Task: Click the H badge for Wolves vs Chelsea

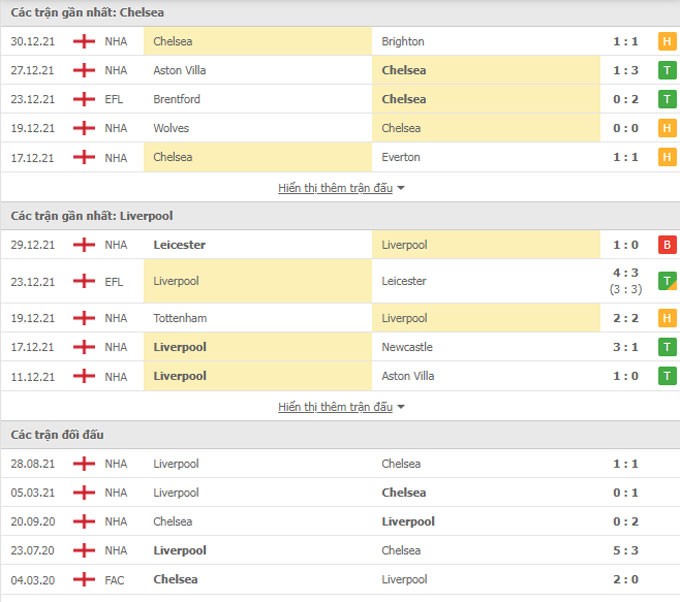Action: click(667, 128)
